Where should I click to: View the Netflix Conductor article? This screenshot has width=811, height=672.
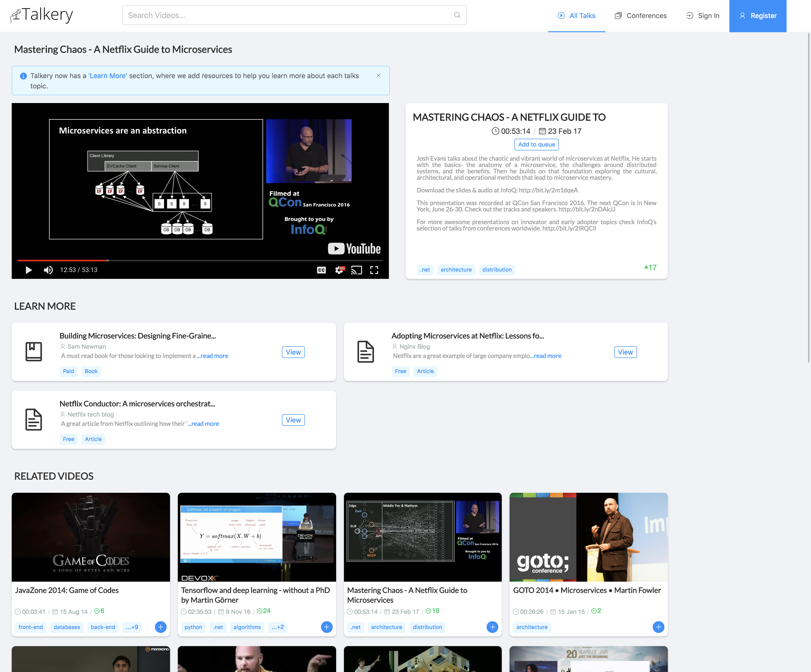[x=293, y=420]
